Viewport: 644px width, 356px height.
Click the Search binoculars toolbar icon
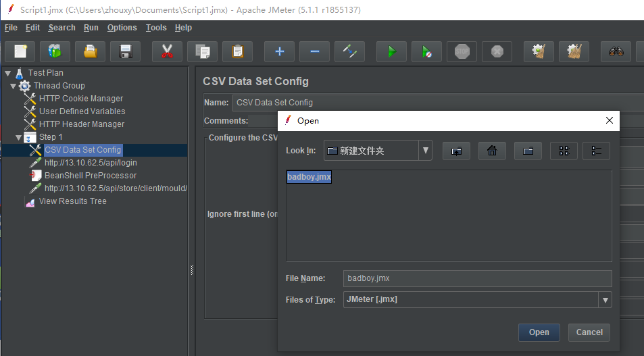pyautogui.click(x=616, y=52)
